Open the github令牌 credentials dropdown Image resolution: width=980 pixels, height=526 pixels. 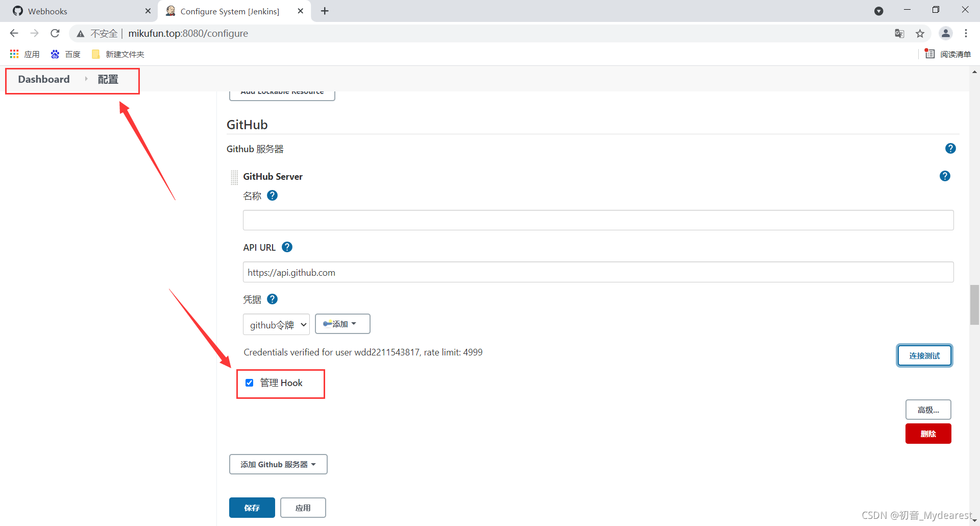(276, 325)
